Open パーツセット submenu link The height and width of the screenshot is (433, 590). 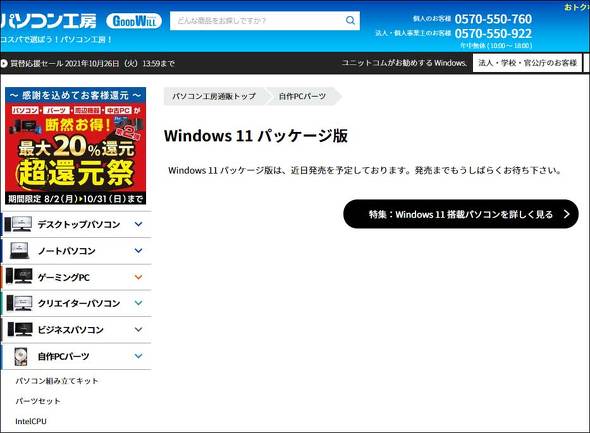click(38, 401)
